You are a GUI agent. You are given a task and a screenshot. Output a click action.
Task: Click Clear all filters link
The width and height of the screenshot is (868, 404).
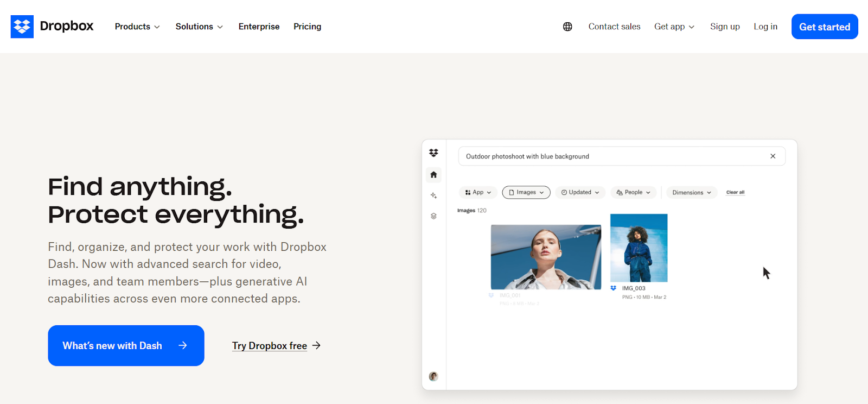coord(735,192)
